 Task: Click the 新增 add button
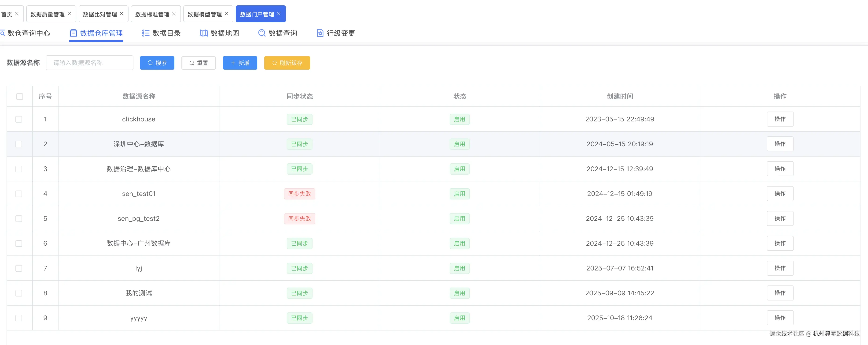240,63
